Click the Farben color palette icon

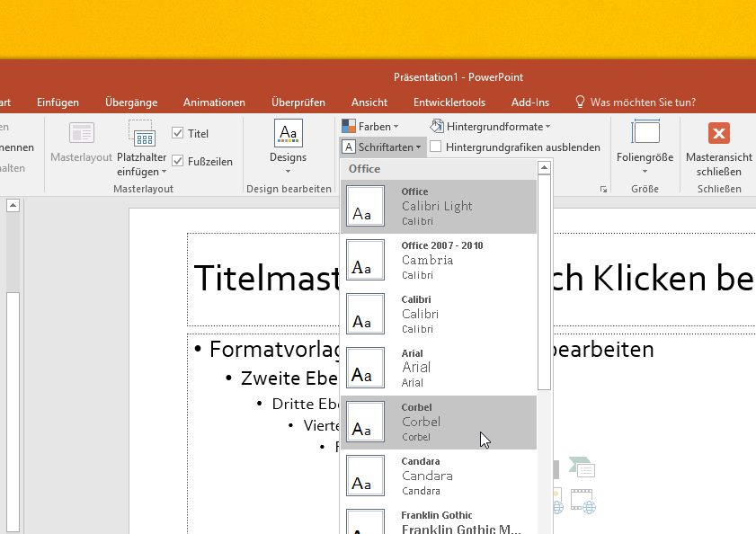[349, 127]
